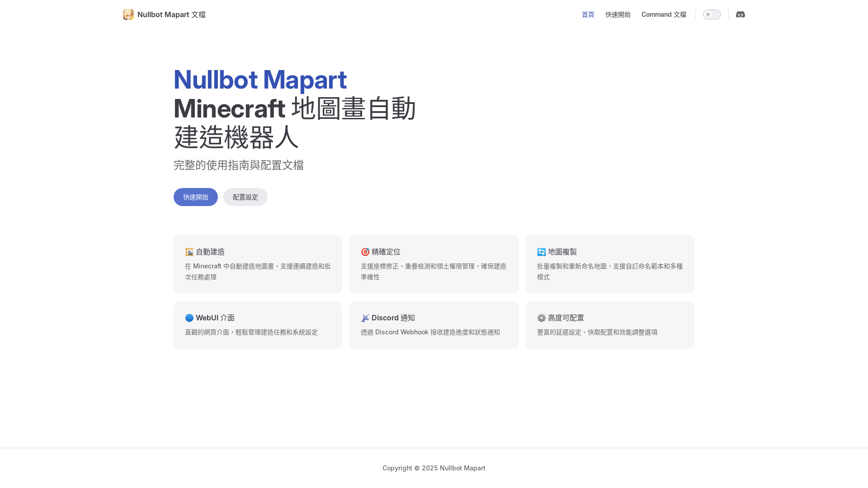Viewport: 868px width, 488px height.
Task: Click the description text under 精確定位
Action: (x=434, y=272)
